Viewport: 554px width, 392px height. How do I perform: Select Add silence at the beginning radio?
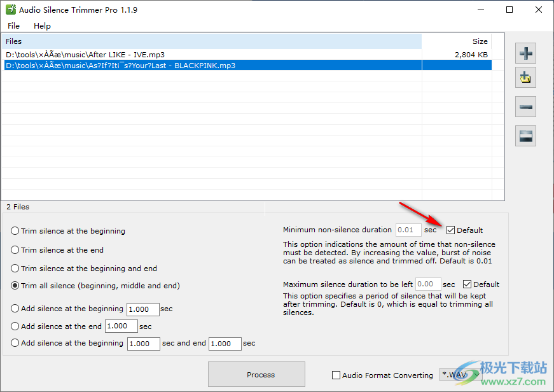click(15, 309)
